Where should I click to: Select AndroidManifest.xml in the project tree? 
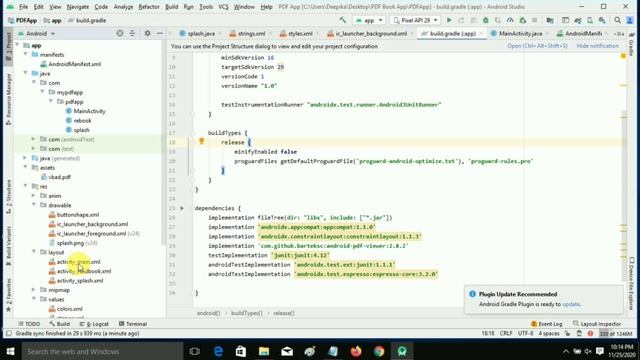[70, 64]
